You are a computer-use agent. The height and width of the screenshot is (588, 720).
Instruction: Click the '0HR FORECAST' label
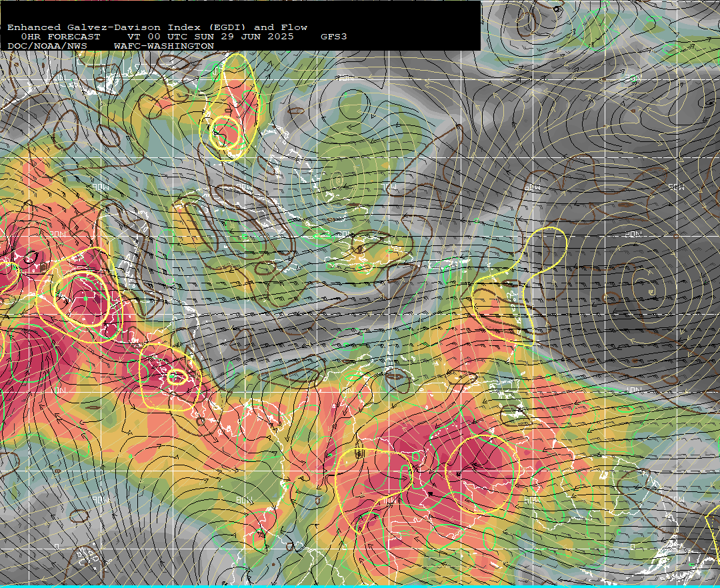(x=61, y=37)
